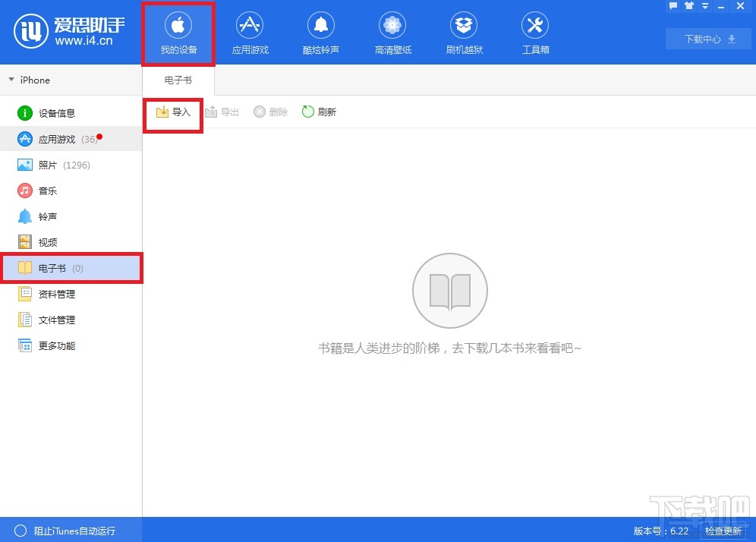
Task: Open the 高清壁纸 section
Action: tap(392, 30)
